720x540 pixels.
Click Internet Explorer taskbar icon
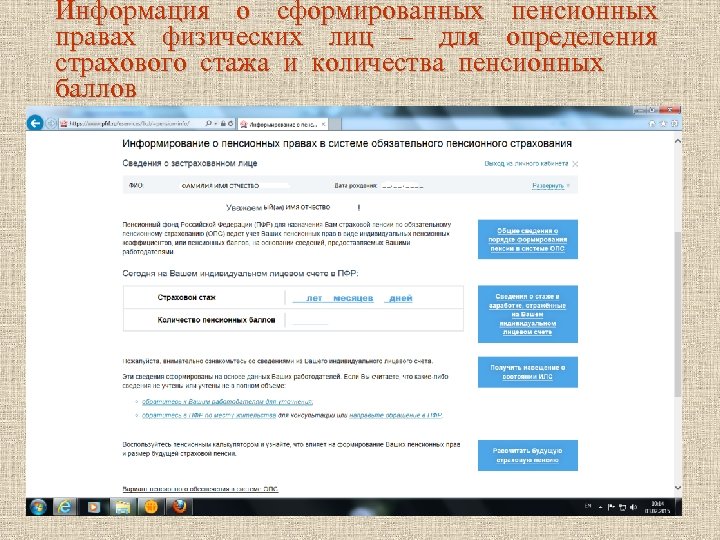[x=65, y=507]
